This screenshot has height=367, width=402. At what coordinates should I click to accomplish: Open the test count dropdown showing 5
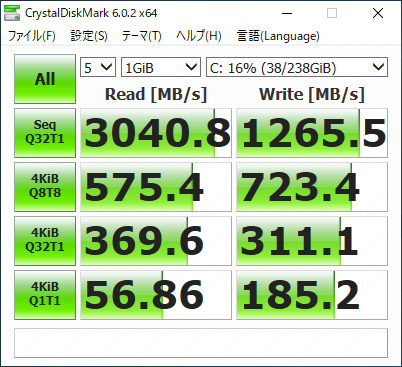pos(98,67)
